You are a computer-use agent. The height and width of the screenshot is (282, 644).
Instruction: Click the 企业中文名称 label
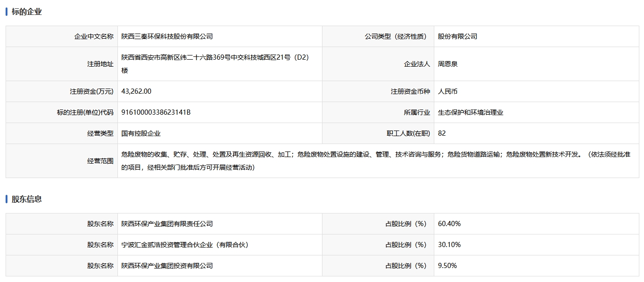click(94, 36)
